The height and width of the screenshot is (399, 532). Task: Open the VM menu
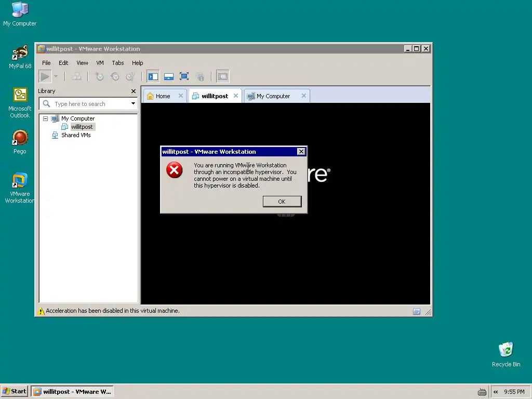click(100, 63)
